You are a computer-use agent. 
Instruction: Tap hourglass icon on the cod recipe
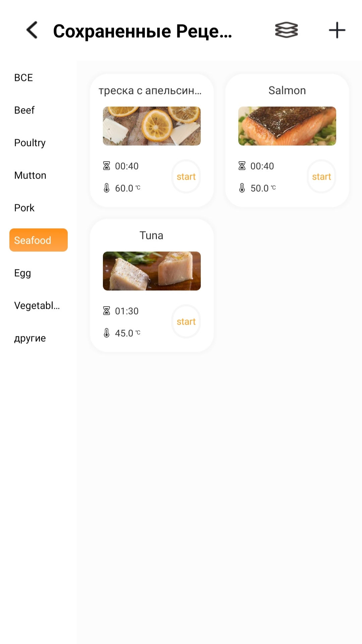pyautogui.click(x=107, y=166)
